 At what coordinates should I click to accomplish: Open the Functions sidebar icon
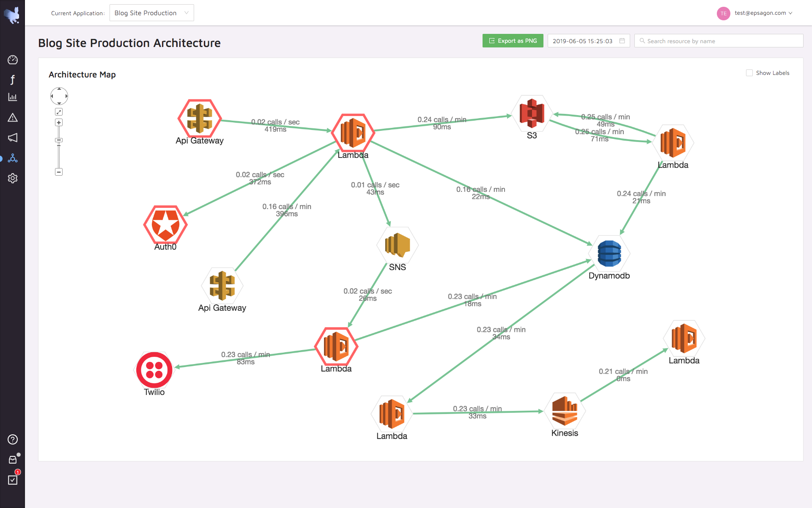click(13, 80)
